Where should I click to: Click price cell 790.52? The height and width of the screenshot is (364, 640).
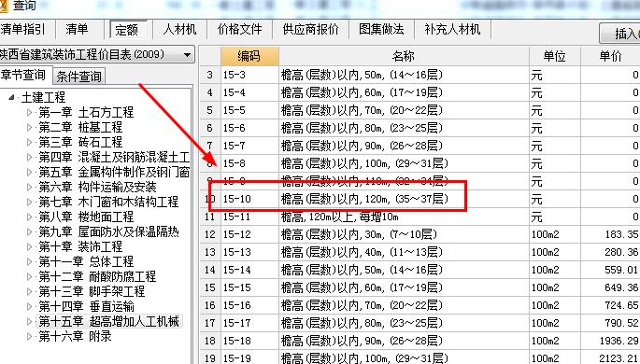click(610, 323)
